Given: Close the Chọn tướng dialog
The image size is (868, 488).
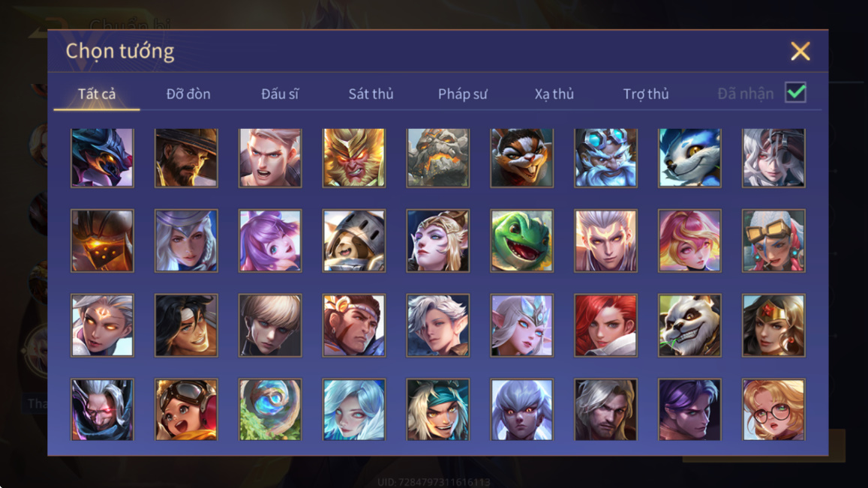Looking at the screenshot, I should [x=800, y=51].
